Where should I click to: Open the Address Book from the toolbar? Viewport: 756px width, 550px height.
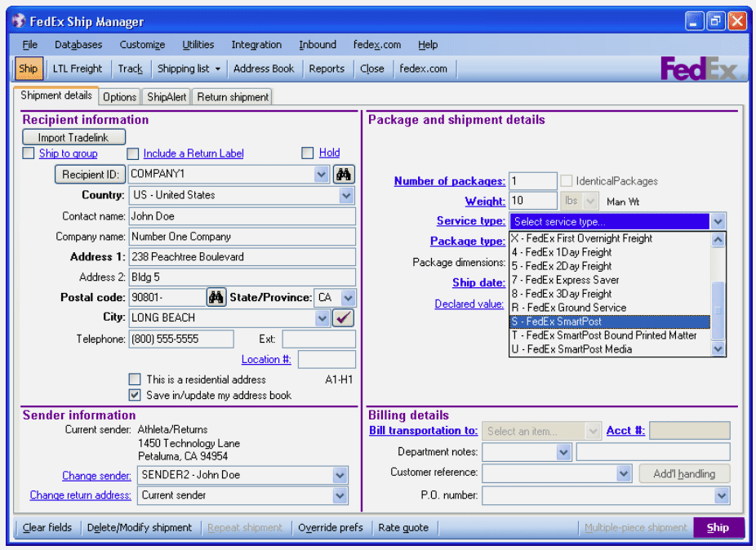tap(264, 69)
